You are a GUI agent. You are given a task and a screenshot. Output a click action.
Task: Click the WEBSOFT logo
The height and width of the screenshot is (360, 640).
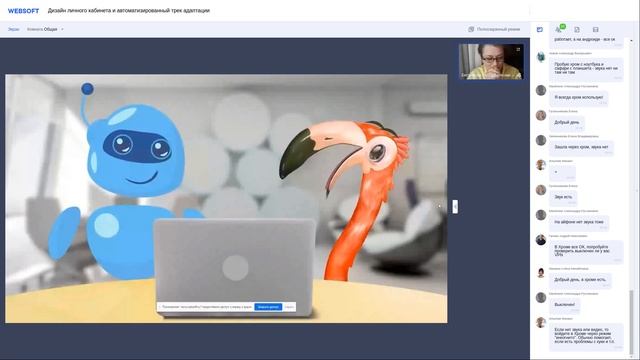tap(23, 11)
